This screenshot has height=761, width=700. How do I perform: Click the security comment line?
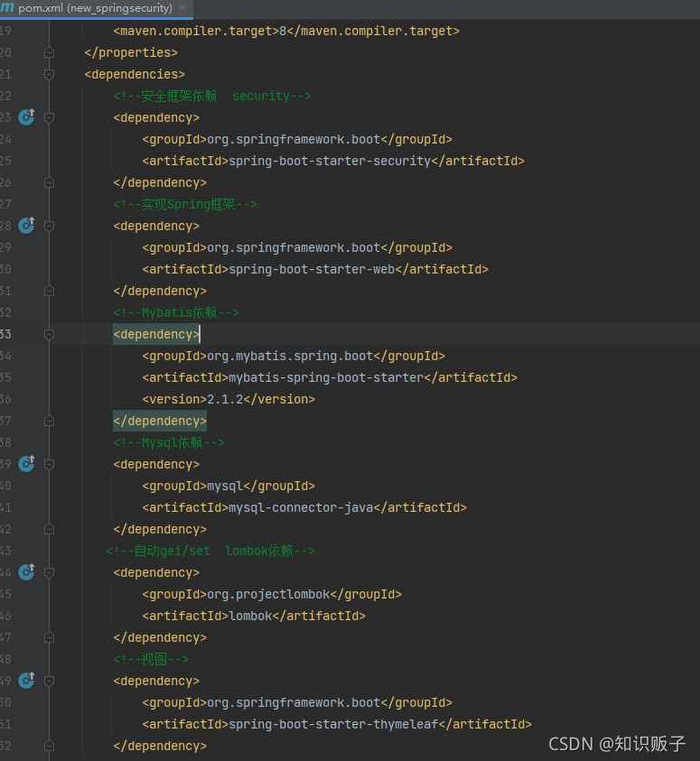pyautogui.click(x=212, y=96)
